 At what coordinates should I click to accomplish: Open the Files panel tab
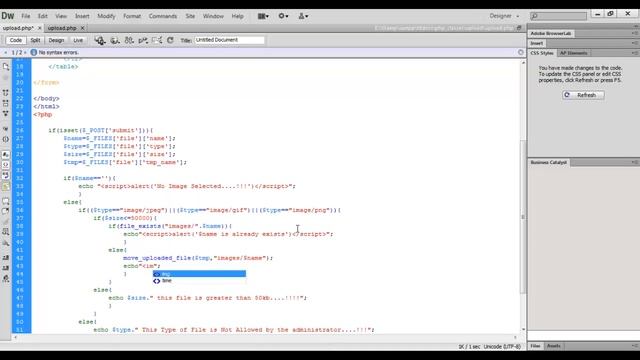[x=535, y=346]
